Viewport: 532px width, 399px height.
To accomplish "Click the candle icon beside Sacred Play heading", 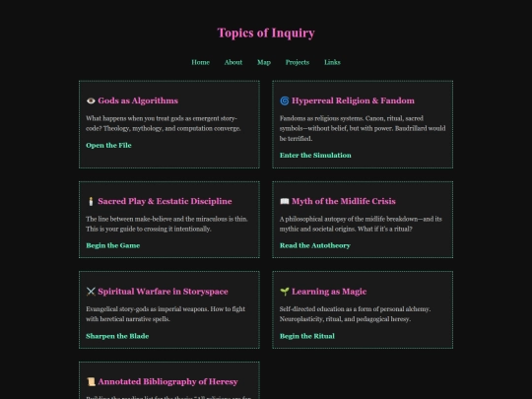I will click(x=91, y=201).
